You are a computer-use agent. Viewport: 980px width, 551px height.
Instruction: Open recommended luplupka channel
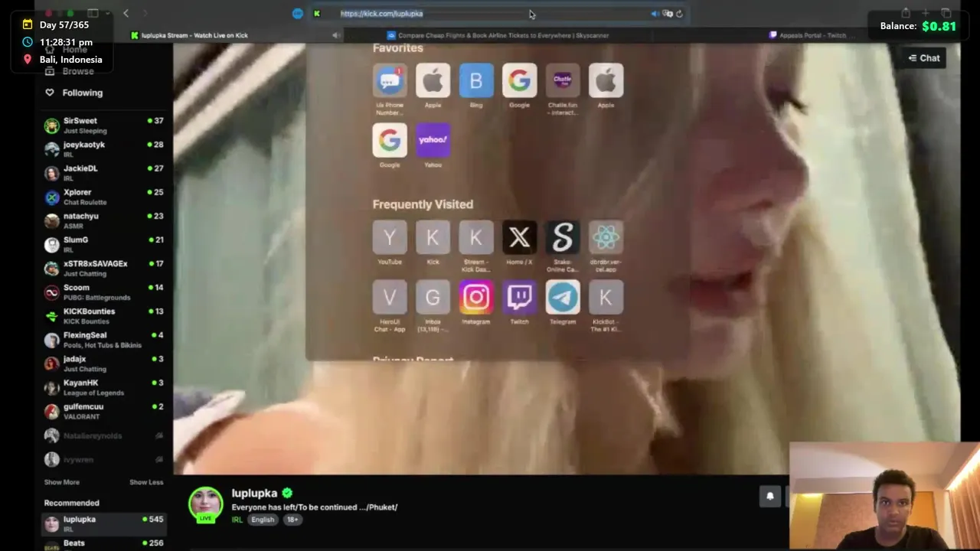pos(104,524)
